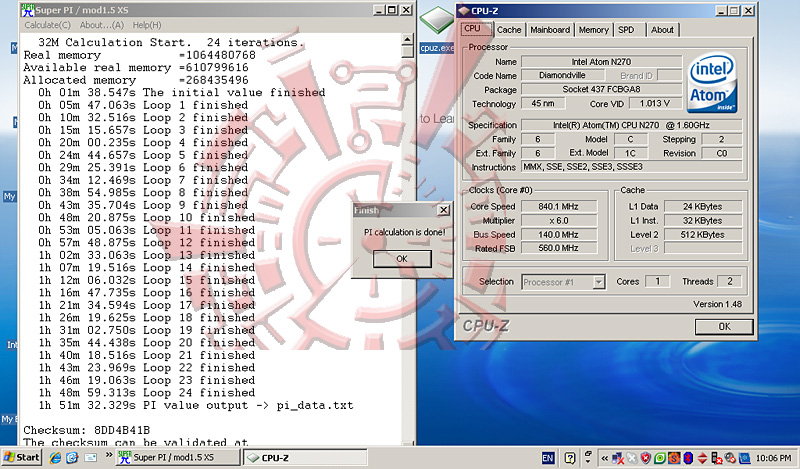Expand the Processor #1 selection dropdown

click(599, 282)
